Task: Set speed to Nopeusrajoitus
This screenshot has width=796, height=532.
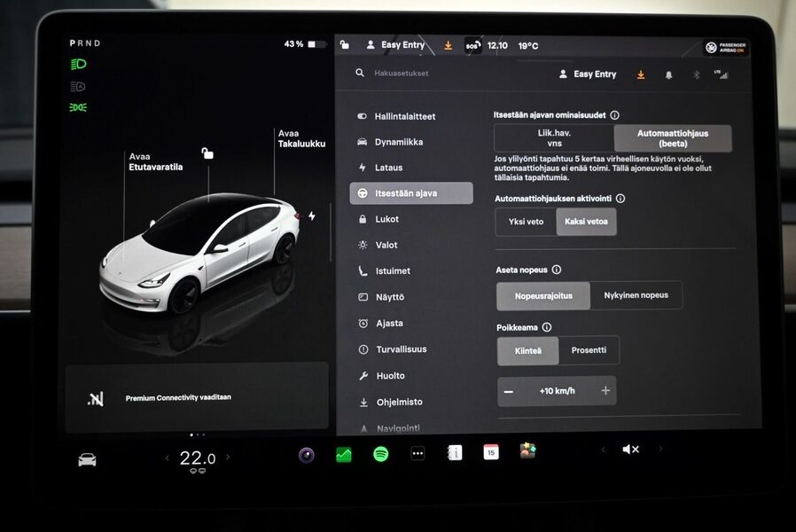Action: click(x=543, y=296)
